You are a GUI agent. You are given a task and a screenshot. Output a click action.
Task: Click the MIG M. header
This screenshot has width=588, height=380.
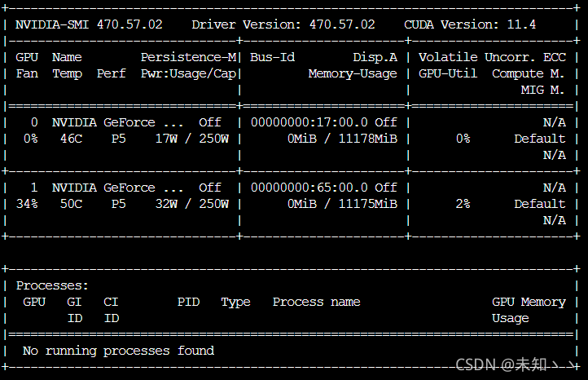[542, 90]
